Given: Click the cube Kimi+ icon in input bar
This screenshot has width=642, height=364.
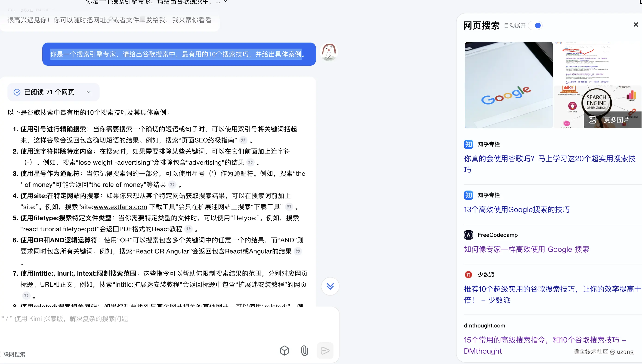Looking at the screenshot, I should (x=284, y=351).
